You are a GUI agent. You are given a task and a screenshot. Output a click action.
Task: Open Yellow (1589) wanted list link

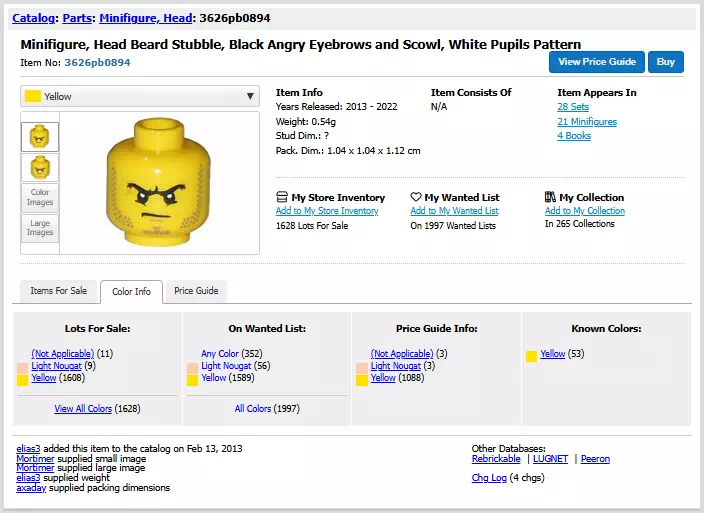click(213, 378)
